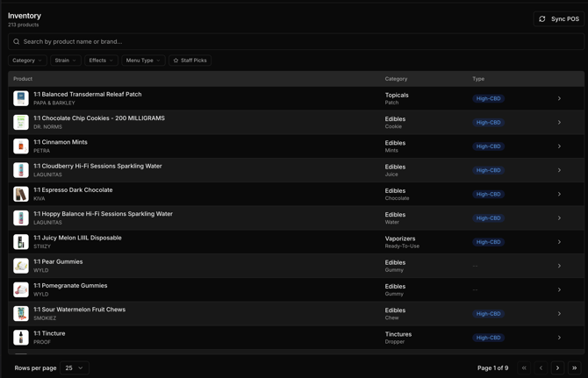Open details chevron for Juicy Melon LIIIL Disposable
Screen dimensions: 588x378
pyautogui.click(x=559, y=242)
